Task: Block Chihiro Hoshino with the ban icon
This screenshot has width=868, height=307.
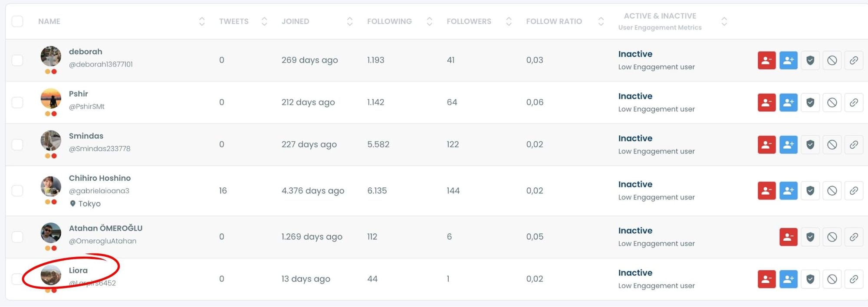Action: 832,190
